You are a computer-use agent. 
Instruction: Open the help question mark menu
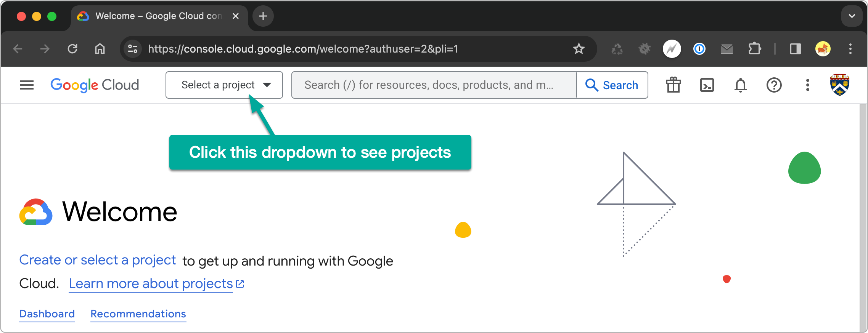point(774,85)
